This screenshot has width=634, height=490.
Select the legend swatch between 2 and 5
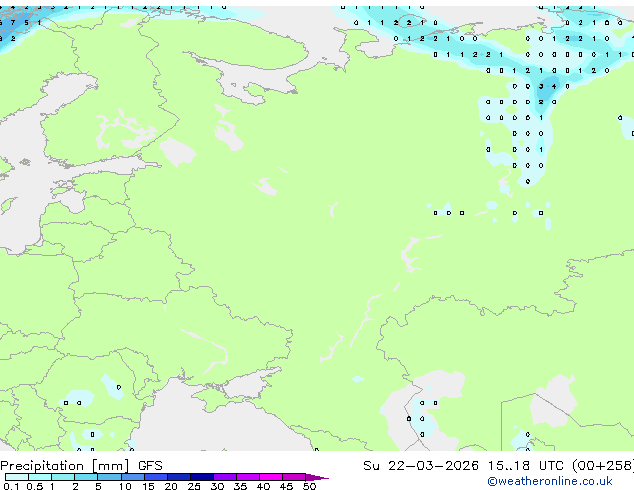pyautogui.click(x=86, y=477)
